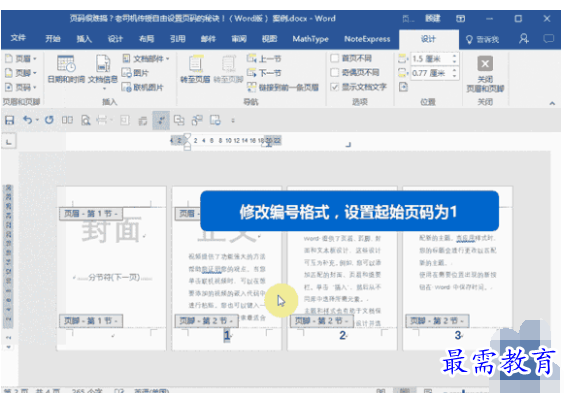Collapse the ribbon with the chevron
Image resolution: width=564 pixels, height=393 pixels.
point(552,104)
